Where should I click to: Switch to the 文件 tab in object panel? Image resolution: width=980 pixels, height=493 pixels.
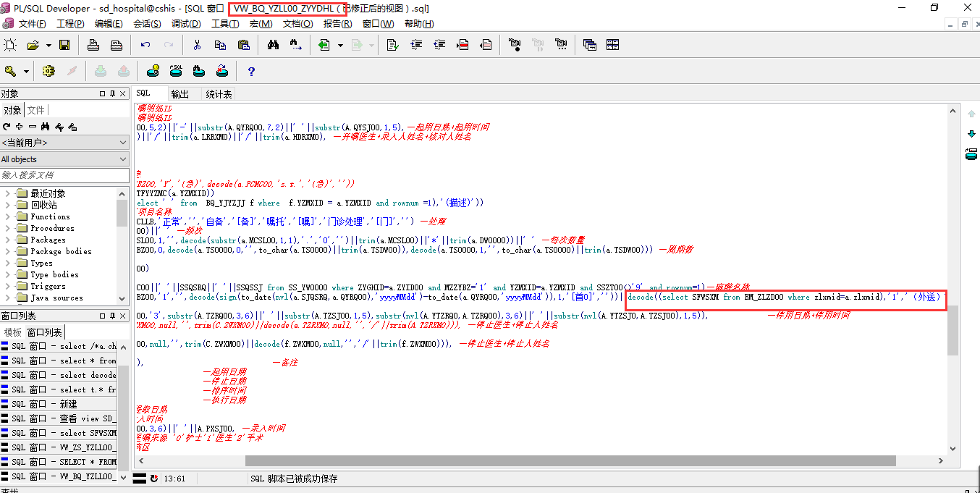(35, 110)
